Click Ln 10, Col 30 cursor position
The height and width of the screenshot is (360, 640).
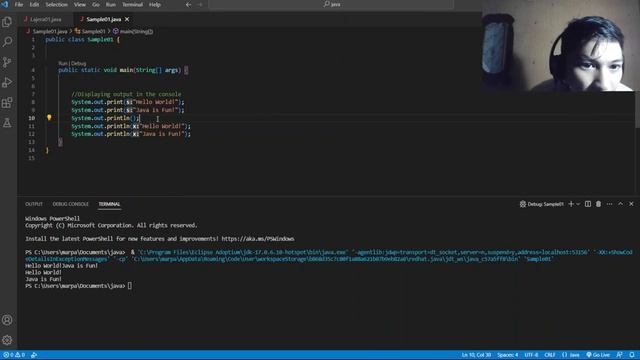(476, 355)
